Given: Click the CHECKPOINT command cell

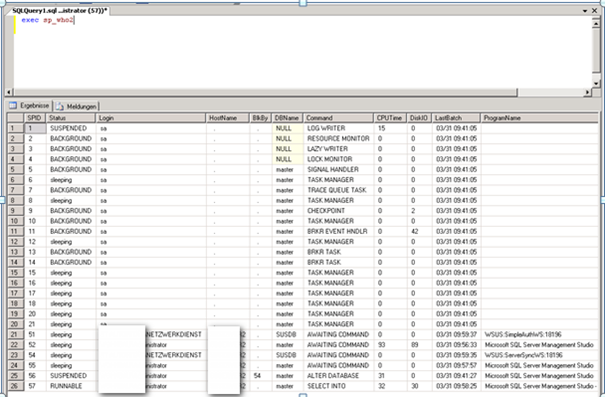Looking at the screenshot, I should (x=338, y=211).
